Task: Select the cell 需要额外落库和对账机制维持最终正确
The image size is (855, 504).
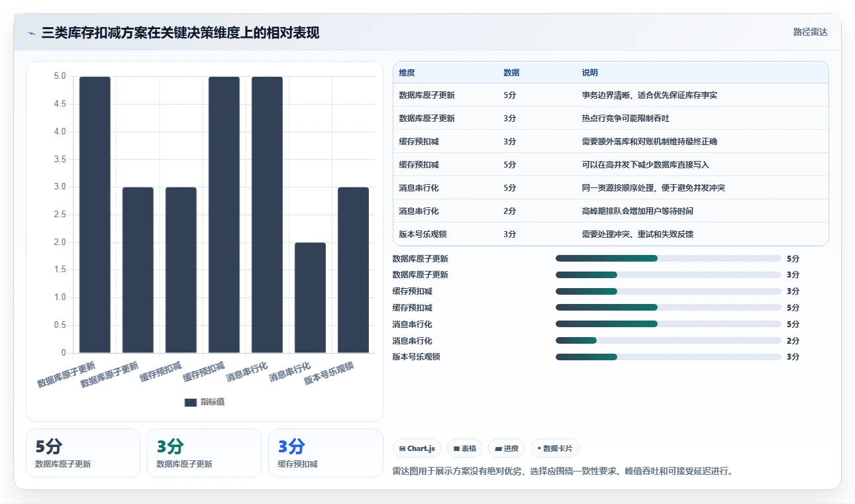Action: [x=649, y=142]
